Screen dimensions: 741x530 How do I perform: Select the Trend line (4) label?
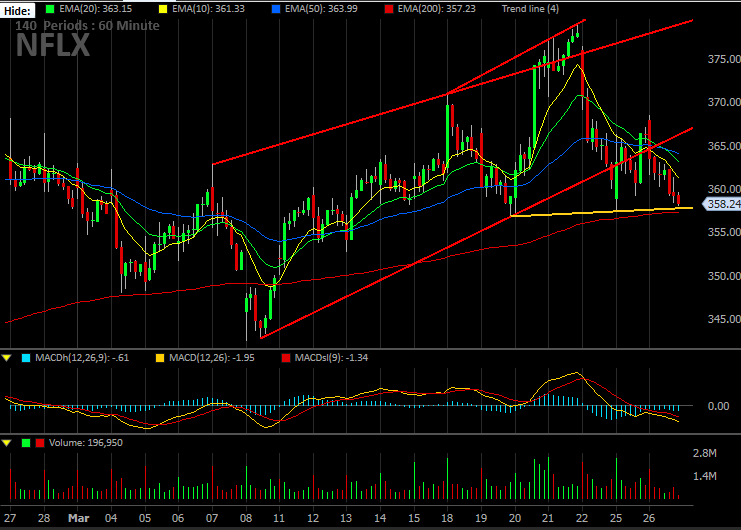click(530, 9)
